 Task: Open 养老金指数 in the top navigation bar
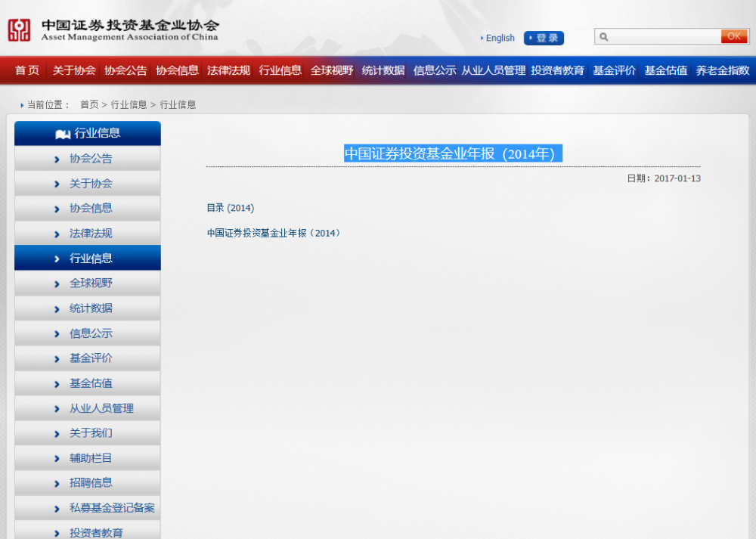[x=723, y=70]
